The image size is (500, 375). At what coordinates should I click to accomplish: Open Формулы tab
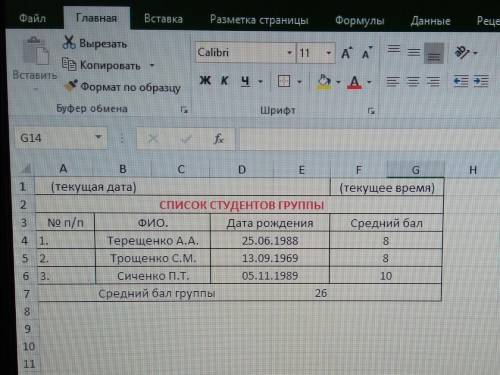(360, 21)
